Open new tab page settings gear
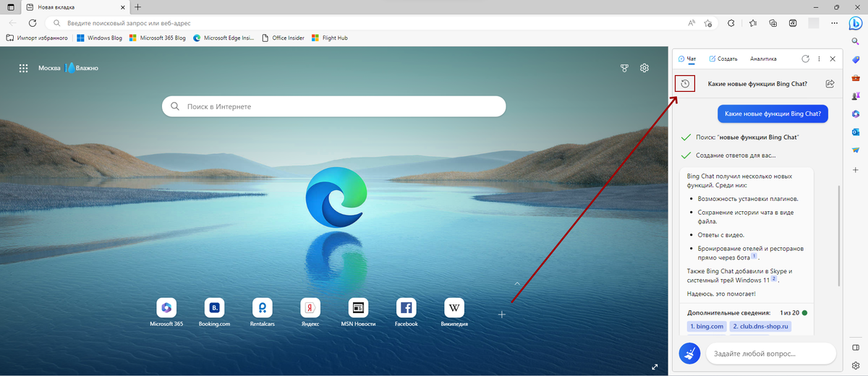 (644, 68)
